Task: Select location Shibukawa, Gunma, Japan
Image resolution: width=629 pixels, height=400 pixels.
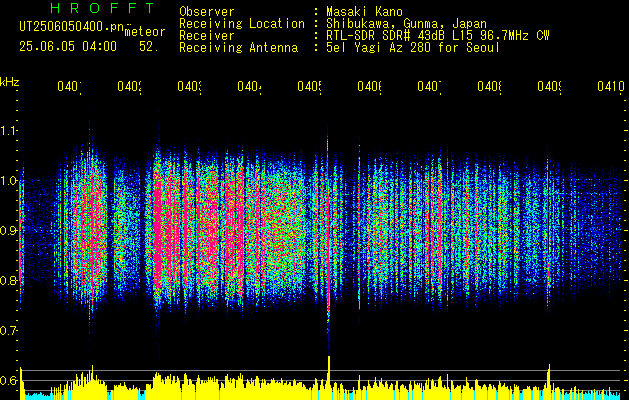Action: (x=406, y=24)
